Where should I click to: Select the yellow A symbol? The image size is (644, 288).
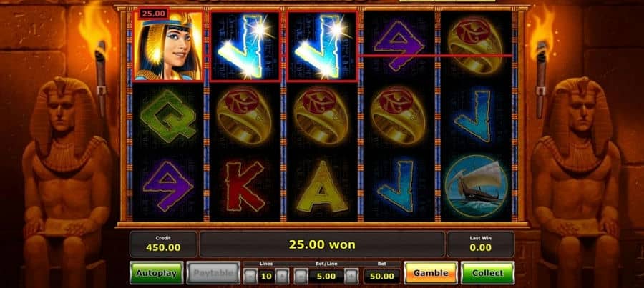(x=323, y=187)
